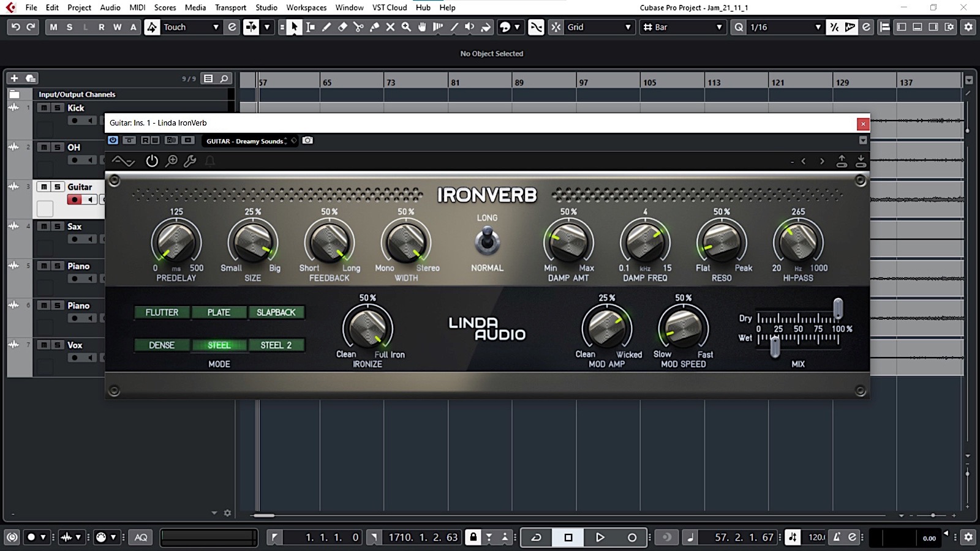This screenshot has width=980, height=551.
Task: Toggle plugin power bypass button
Action: (x=152, y=161)
